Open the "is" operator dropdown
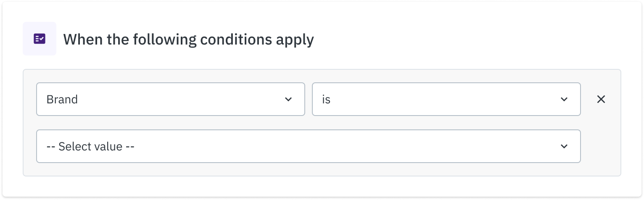Viewport: 644px width, 200px height. pos(446,99)
